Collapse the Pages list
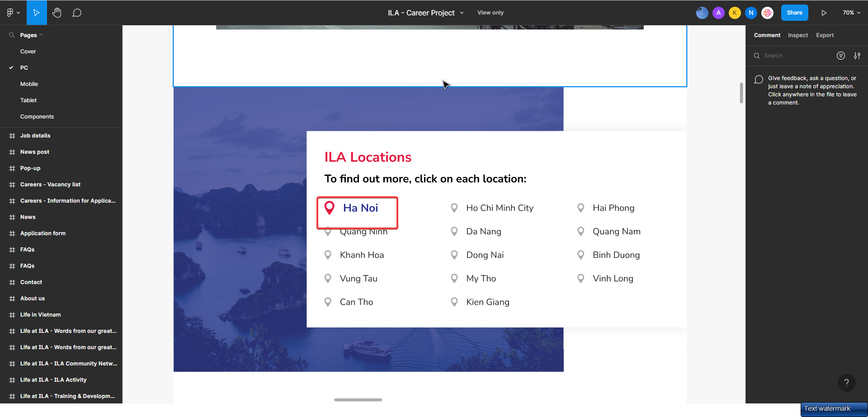Image resolution: width=868 pixels, height=417 pixels. coord(31,35)
